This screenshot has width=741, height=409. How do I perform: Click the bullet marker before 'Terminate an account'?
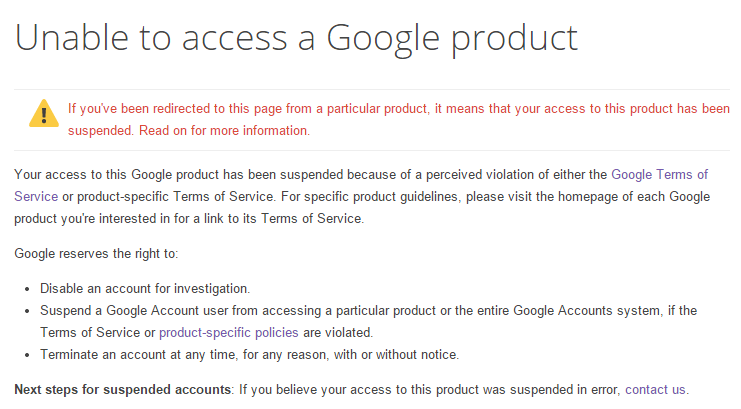pyautogui.click(x=27, y=355)
